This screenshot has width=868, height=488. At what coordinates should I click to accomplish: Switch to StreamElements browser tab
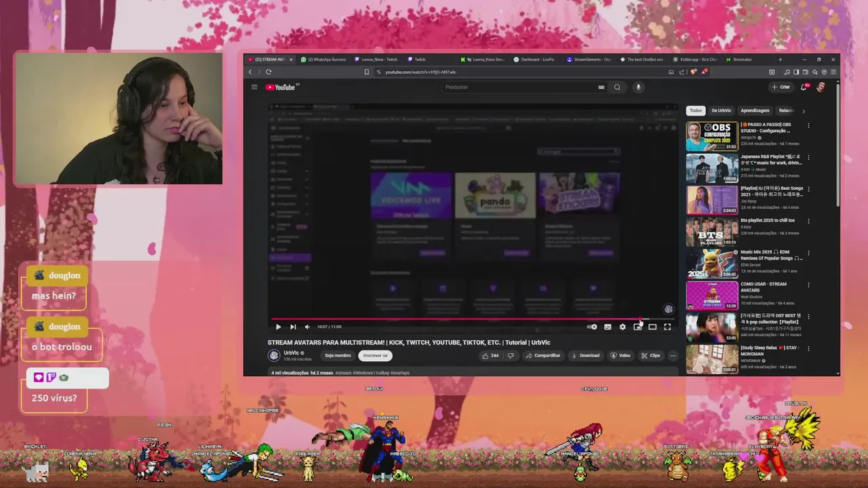(x=589, y=60)
